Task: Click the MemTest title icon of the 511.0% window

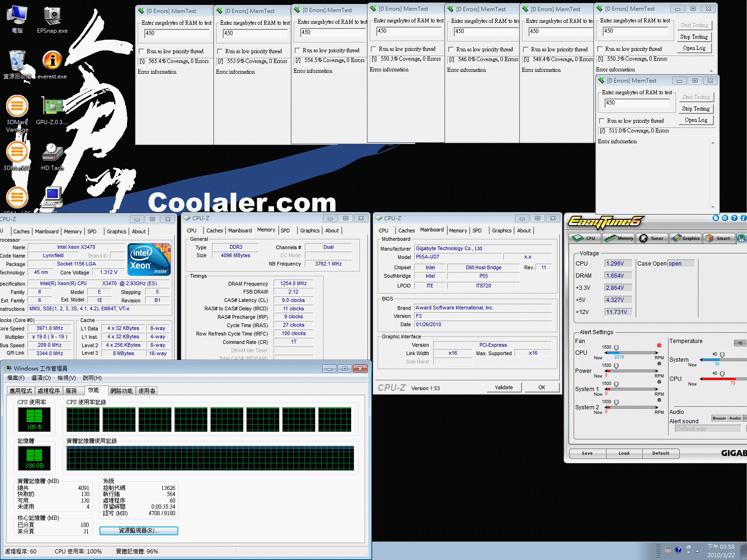Action: point(602,80)
